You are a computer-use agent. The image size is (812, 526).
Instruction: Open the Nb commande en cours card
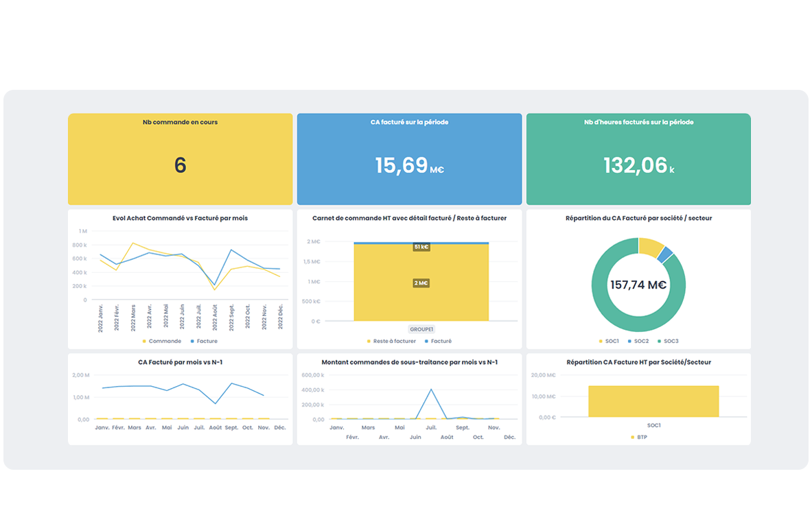click(180, 159)
